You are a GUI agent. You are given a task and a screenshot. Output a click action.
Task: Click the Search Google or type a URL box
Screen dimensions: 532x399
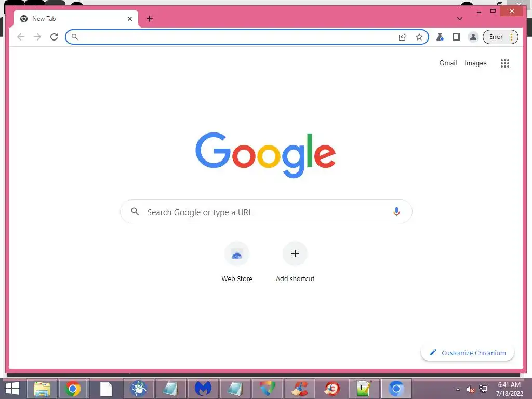[x=266, y=212]
